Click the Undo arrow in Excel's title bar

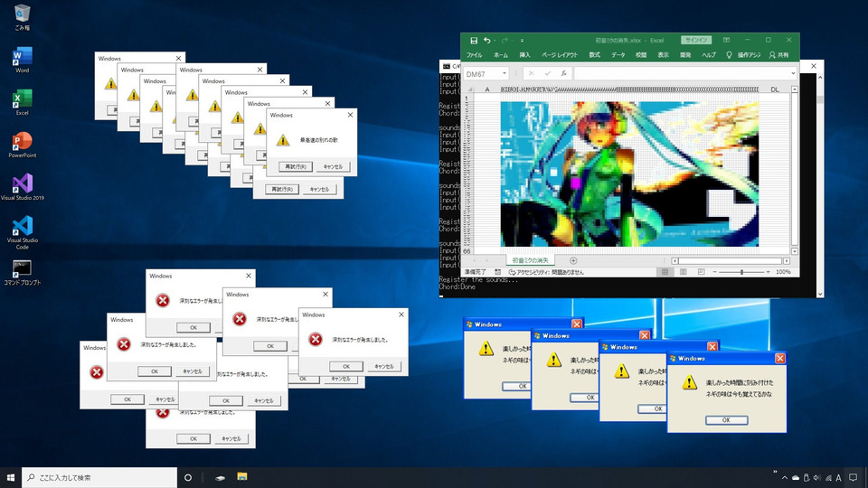coord(487,41)
